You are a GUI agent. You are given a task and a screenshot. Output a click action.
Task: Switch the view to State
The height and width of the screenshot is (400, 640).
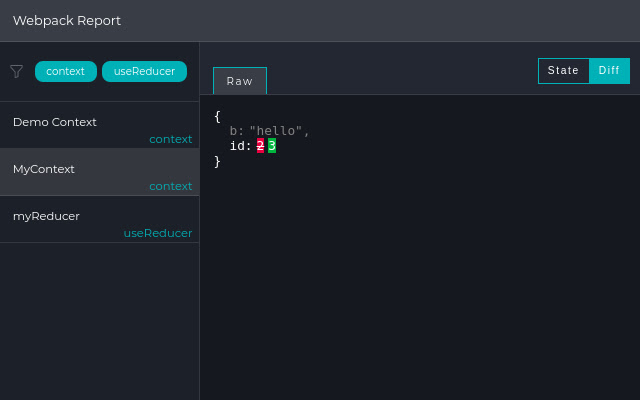pyautogui.click(x=563, y=71)
